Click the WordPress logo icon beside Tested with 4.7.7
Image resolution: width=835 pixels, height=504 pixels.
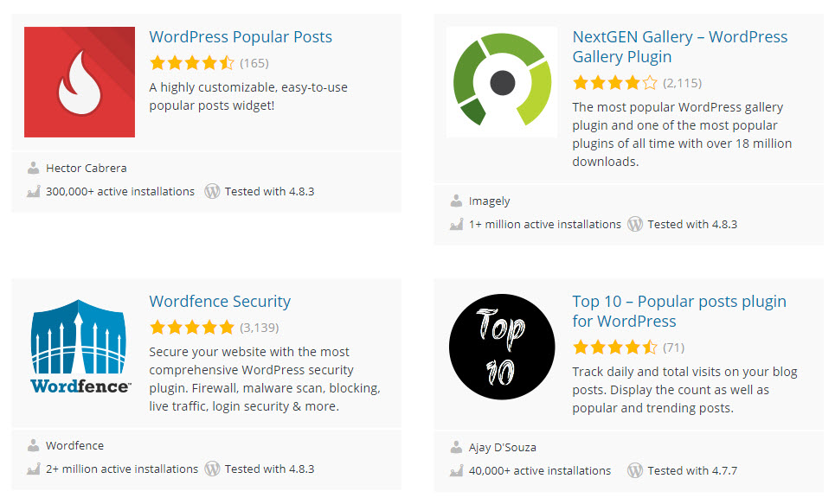(635, 470)
